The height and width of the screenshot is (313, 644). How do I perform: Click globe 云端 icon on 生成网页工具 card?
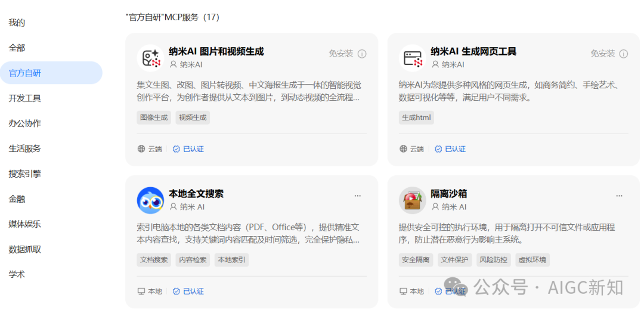pos(403,148)
